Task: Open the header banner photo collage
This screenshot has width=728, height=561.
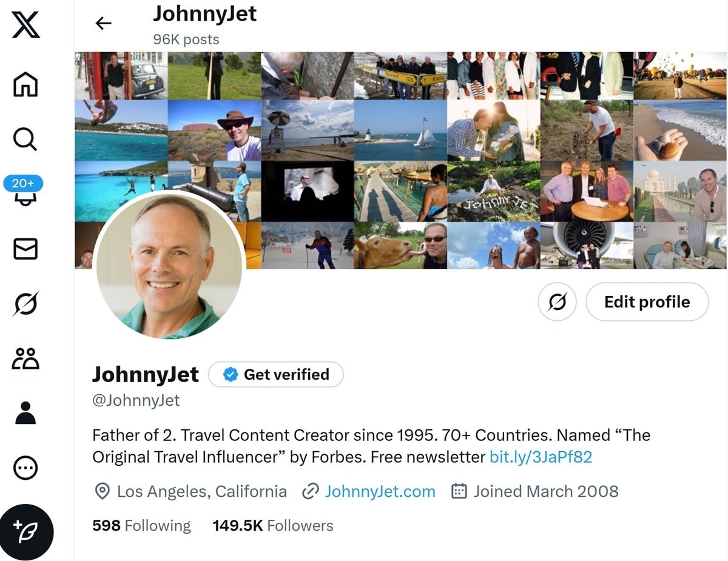Action: [x=400, y=160]
